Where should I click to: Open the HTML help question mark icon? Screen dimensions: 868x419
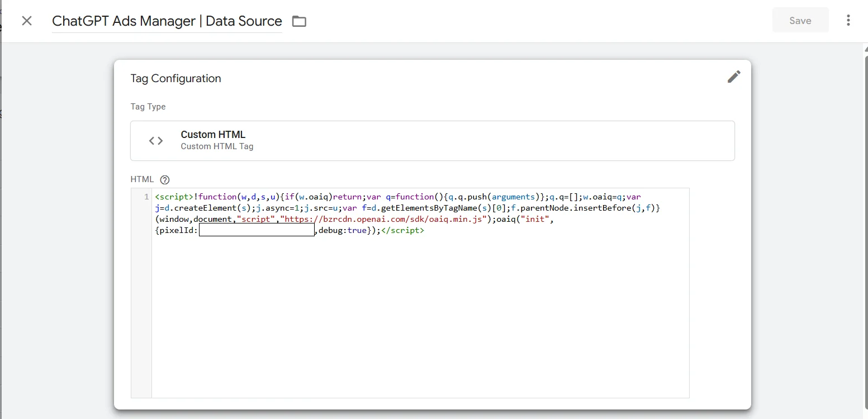[x=165, y=180]
